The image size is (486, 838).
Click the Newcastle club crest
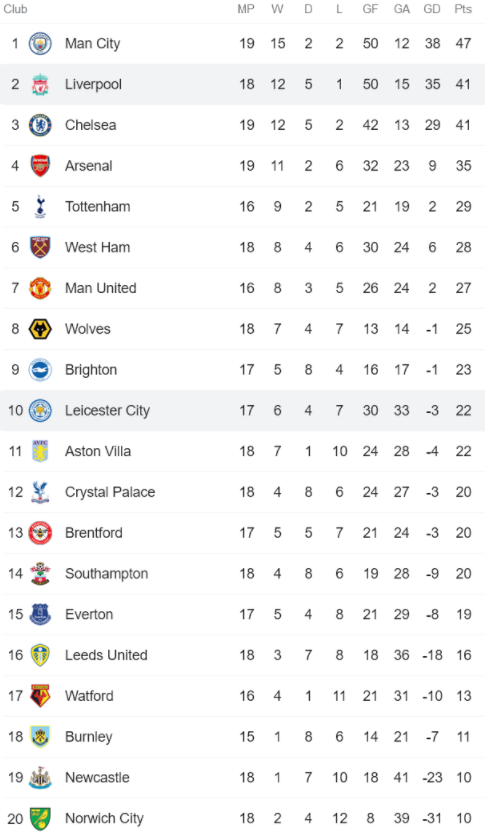click(40, 778)
